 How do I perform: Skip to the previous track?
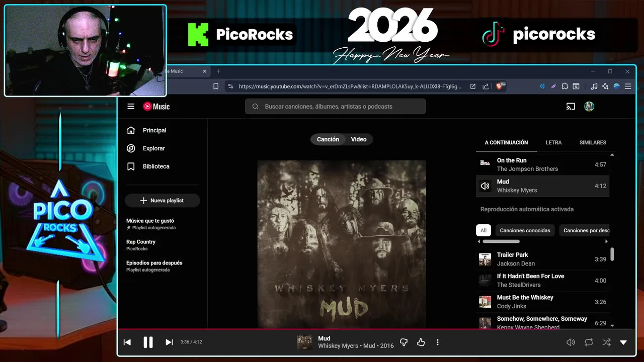127,342
